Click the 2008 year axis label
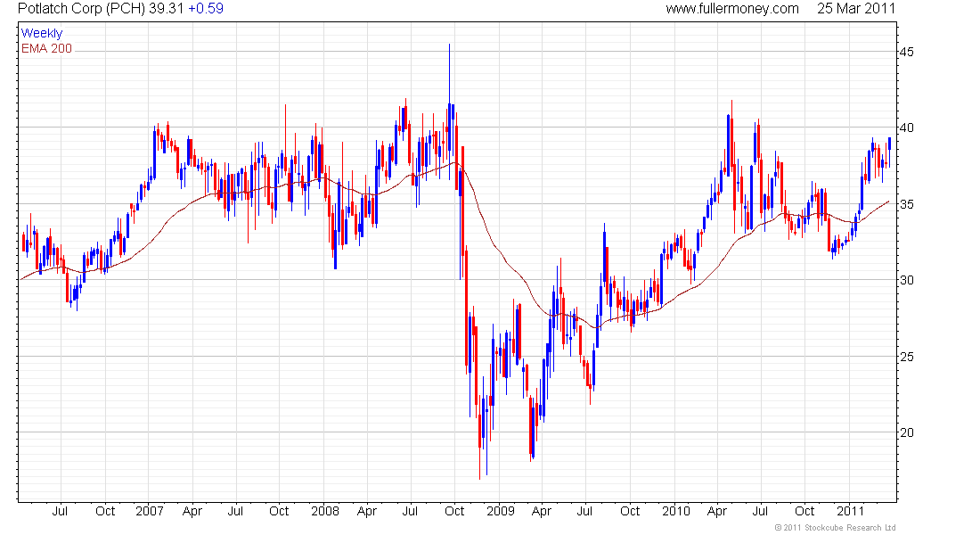Screen dimensions: 980x535 (325, 511)
